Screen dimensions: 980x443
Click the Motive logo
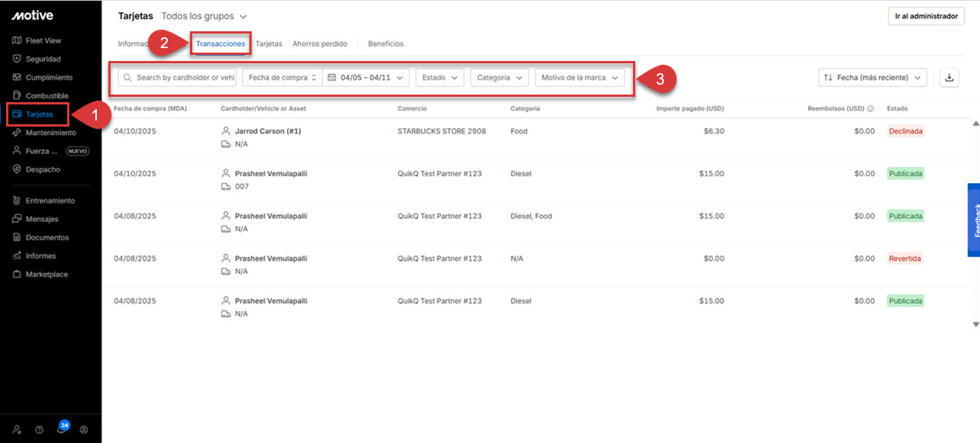(32, 15)
